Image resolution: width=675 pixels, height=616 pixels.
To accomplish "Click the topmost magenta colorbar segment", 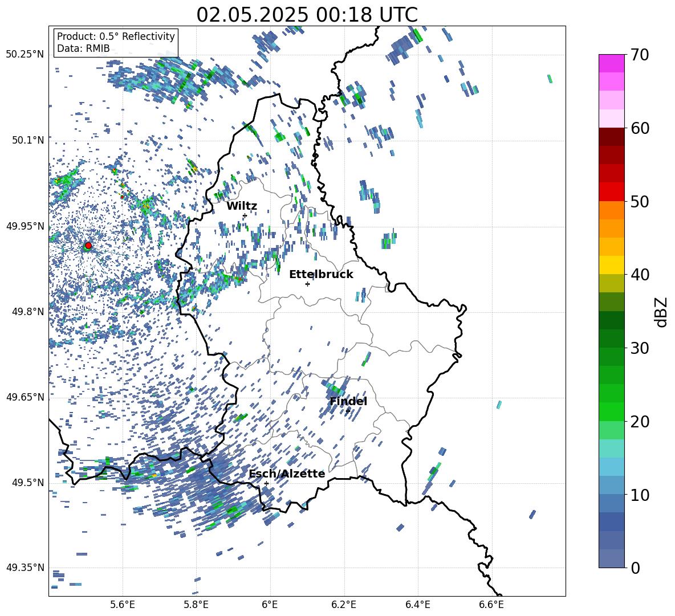I will (x=611, y=63).
